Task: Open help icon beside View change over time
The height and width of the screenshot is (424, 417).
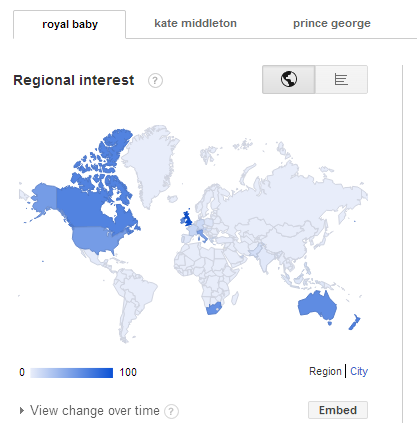Action: pyautogui.click(x=171, y=411)
